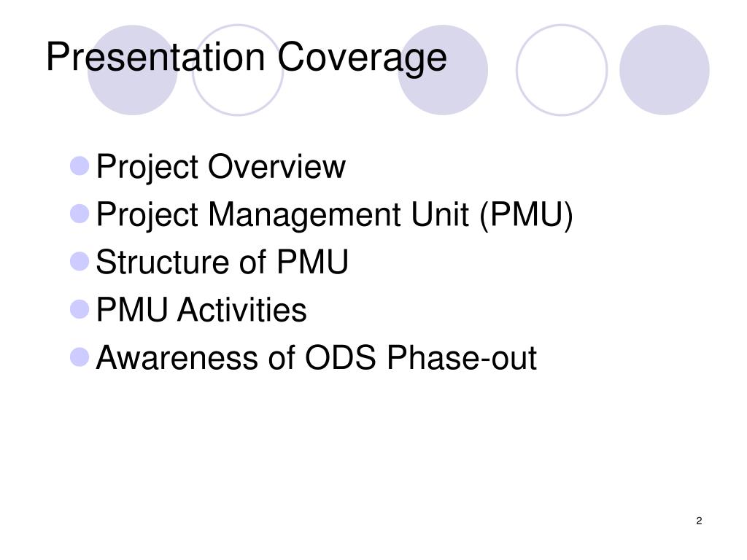Viewport: 747px width, 560px height.
Task: Select the bullet dot beside "Structure of PMU"
Action: pos(80,262)
